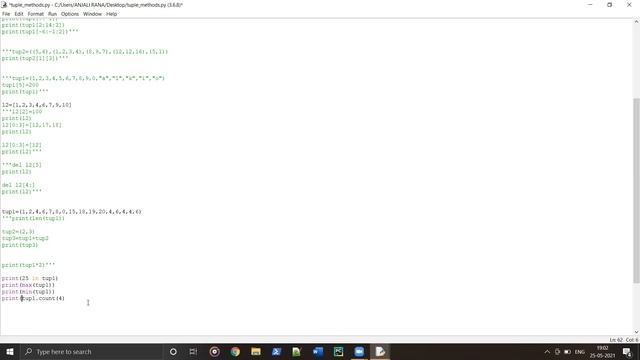Screen dimensions: 640x360
Task: Click the line print(25 in tup1)
Action: [30, 278]
